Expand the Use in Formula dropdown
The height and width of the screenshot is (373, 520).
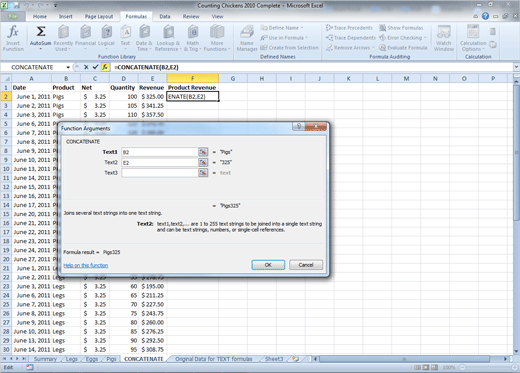click(x=306, y=38)
